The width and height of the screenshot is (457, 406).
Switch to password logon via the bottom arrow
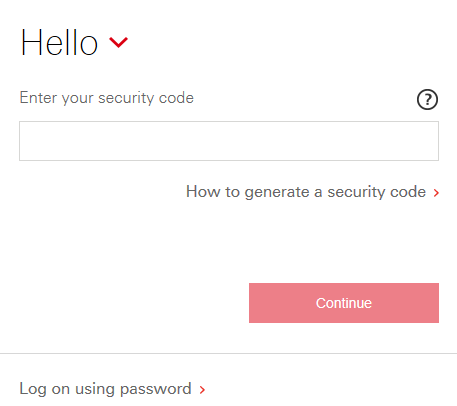202,390
